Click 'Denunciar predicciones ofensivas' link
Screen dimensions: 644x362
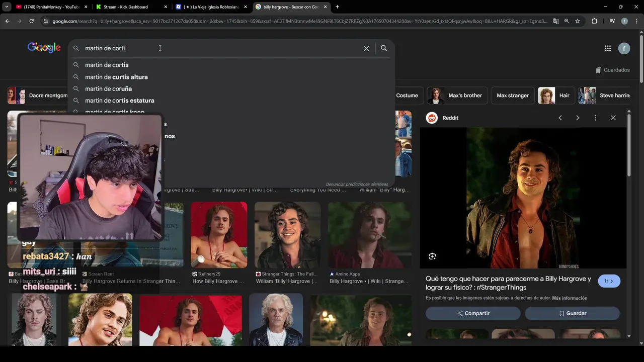pos(357,185)
